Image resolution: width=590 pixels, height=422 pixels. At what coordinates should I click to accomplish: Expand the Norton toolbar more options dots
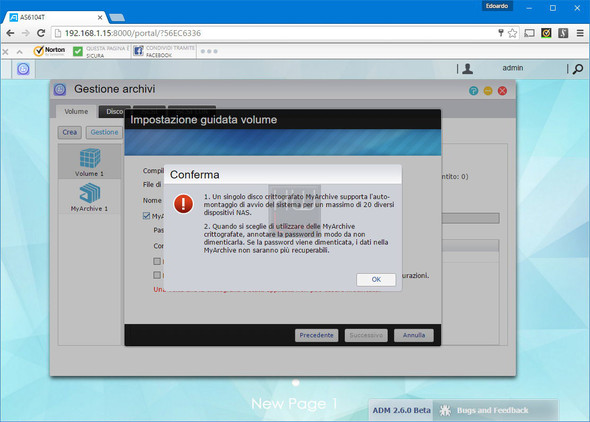(x=209, y=51)
